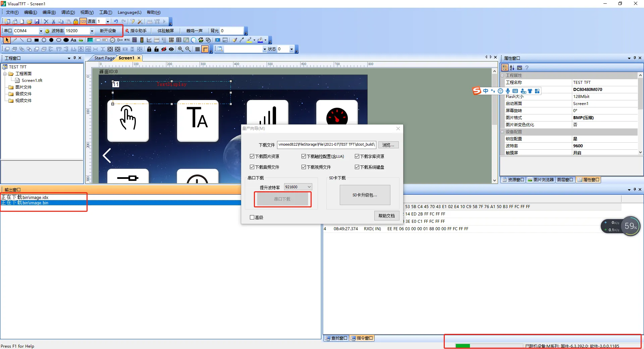The image size is (644, 349).
Task: Insert an RTC clock control
Action: coord(127,40)
